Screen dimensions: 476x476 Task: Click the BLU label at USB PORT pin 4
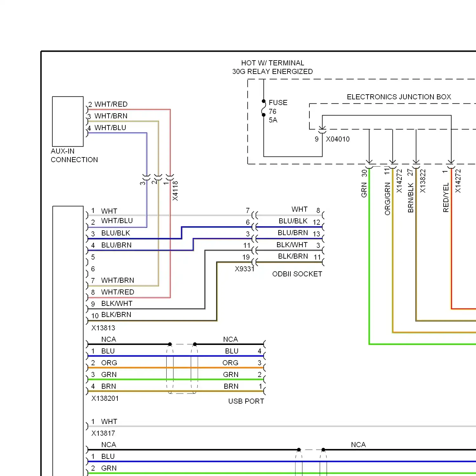click(232, 351)
